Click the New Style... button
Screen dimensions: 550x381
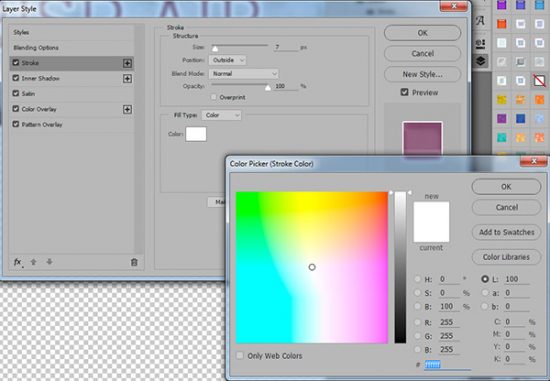[x=422, y=74]
